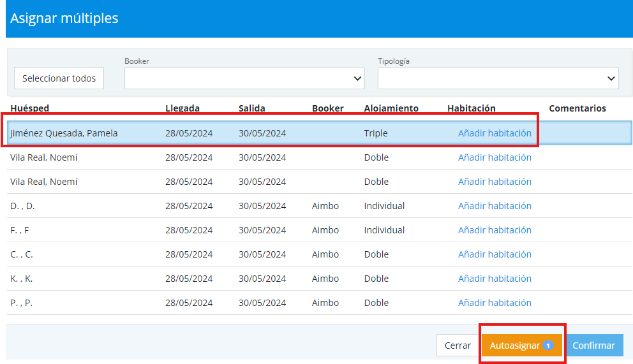Click the Llegada column header
The width and height of the screenshot is (633, 364).
182,108
